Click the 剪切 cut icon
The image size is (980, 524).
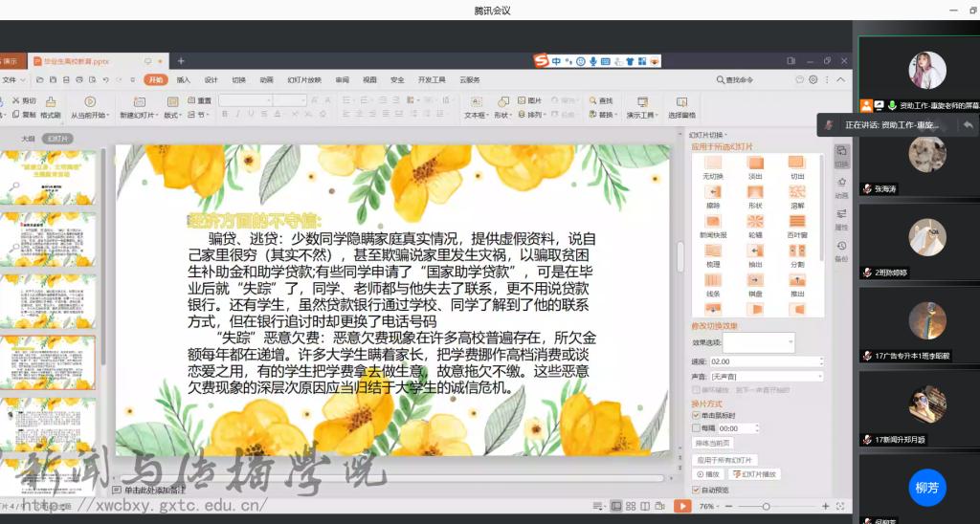click(x=24, y=100)
